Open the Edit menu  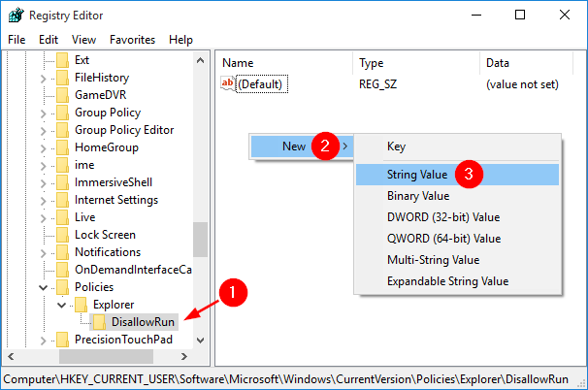[49, 40]
